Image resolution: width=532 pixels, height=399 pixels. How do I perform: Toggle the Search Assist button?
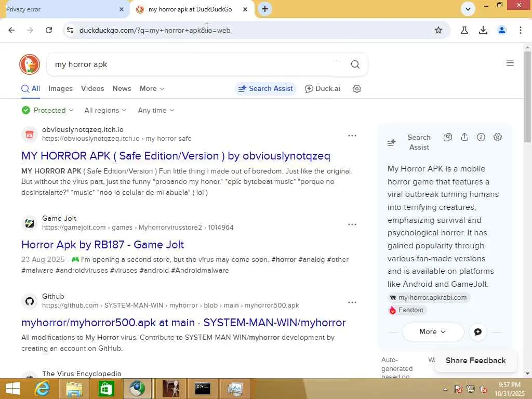point(265,88)
